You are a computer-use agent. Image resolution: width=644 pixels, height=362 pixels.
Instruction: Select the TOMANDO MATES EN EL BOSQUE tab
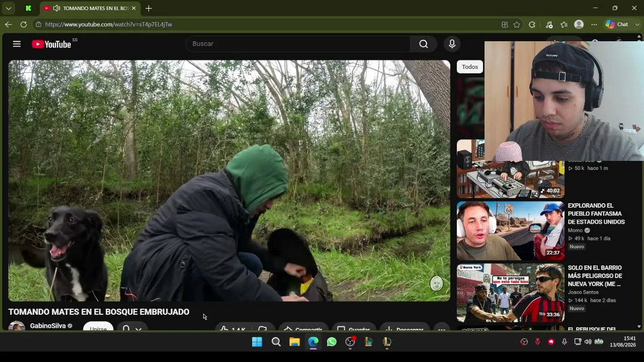coord(89,8)
